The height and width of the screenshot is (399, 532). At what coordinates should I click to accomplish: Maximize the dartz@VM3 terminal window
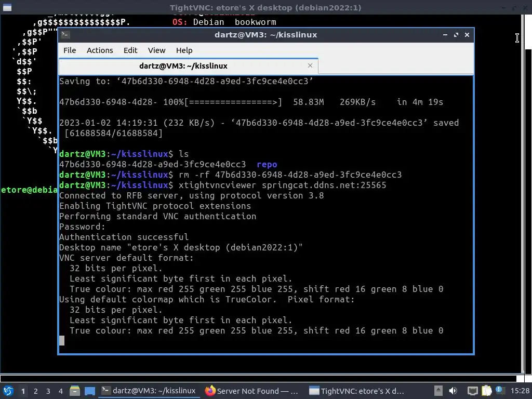pos(456,35)
